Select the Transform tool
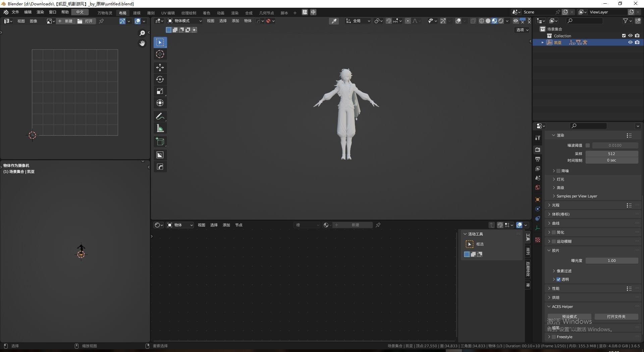The image size is (644, 352). (x=160, y=103)
